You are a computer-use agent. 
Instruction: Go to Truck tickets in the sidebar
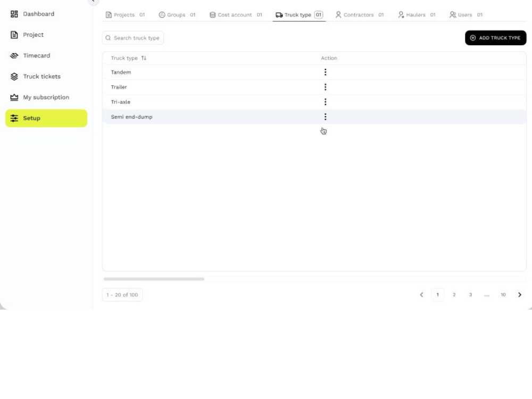pyautogui.click(x=46, y=76)
